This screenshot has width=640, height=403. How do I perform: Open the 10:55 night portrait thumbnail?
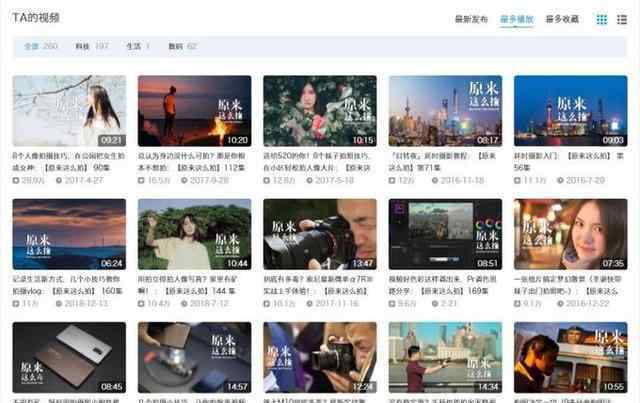point(571,358)
